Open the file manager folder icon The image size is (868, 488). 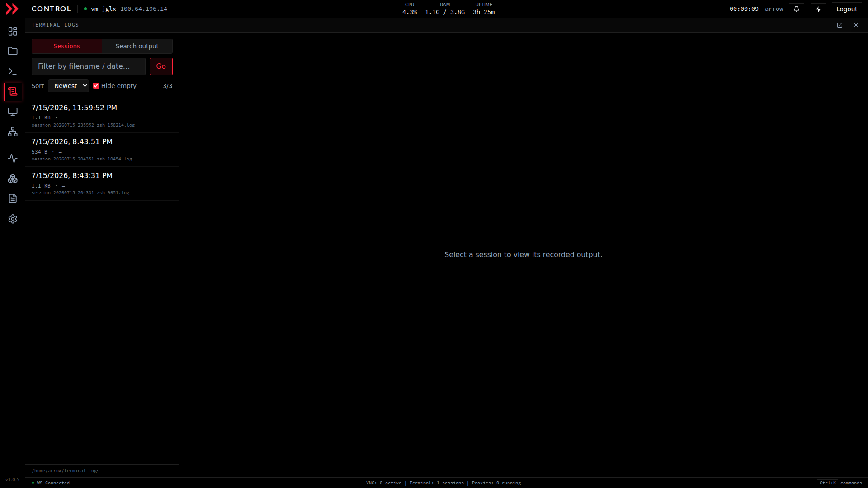click(x=13, y=52)
